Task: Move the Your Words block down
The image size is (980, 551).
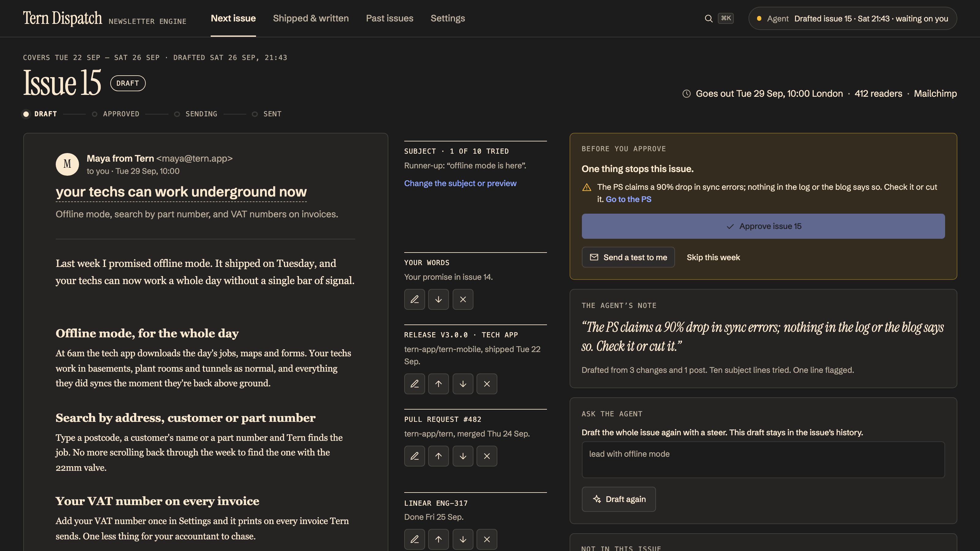Action: point(438,299)
